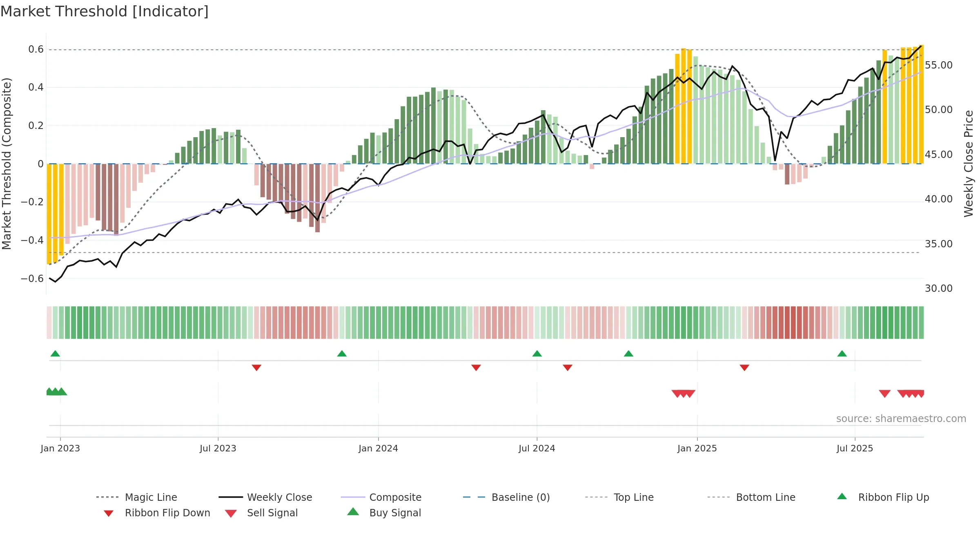Click the 'Weekly Close Price' axis title

(969, 164)
